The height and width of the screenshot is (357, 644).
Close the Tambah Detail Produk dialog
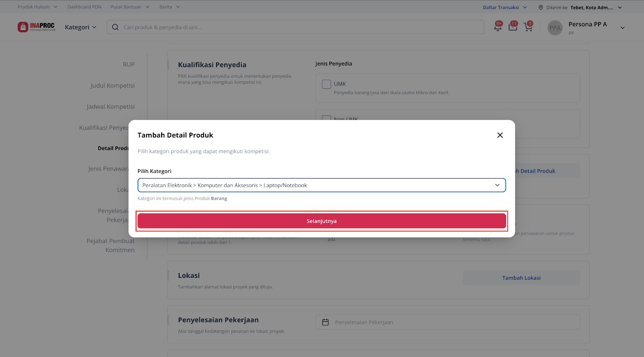tap(500, 135)
